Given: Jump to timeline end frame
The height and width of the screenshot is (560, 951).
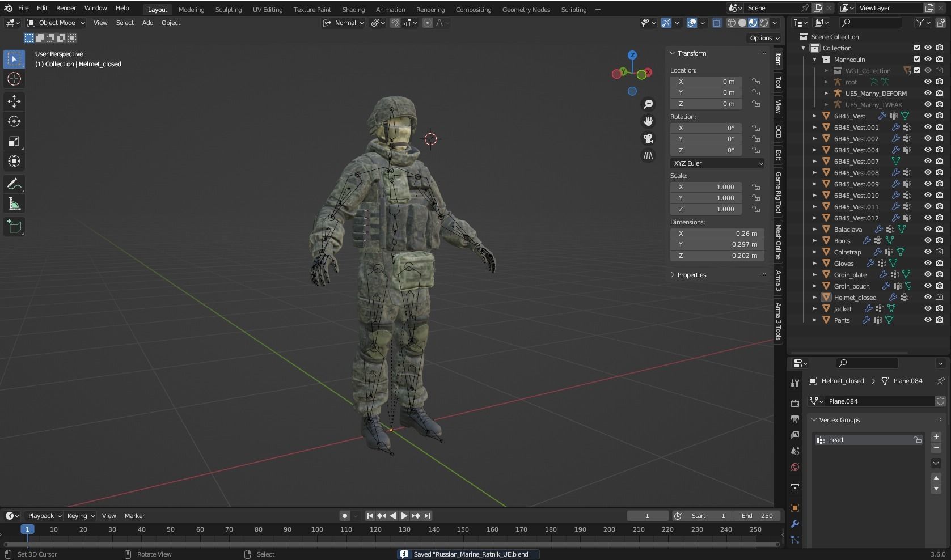Looking at the screenshot, I should point(428,516).
